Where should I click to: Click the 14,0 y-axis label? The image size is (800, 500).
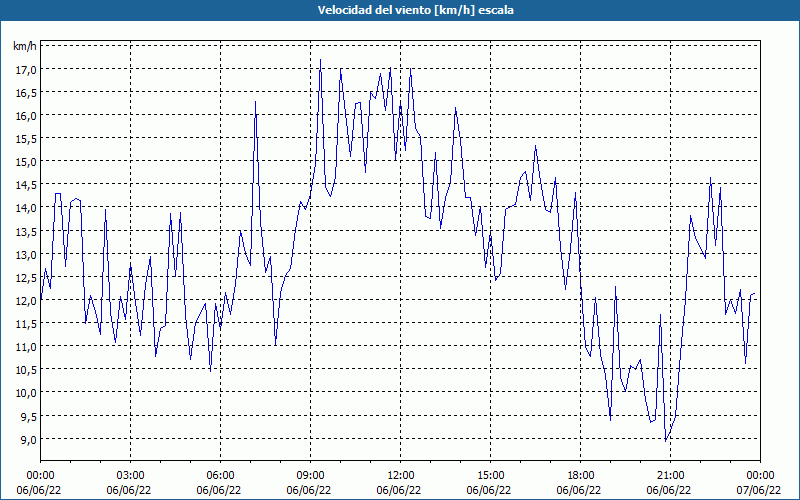[x=27, y=208]
